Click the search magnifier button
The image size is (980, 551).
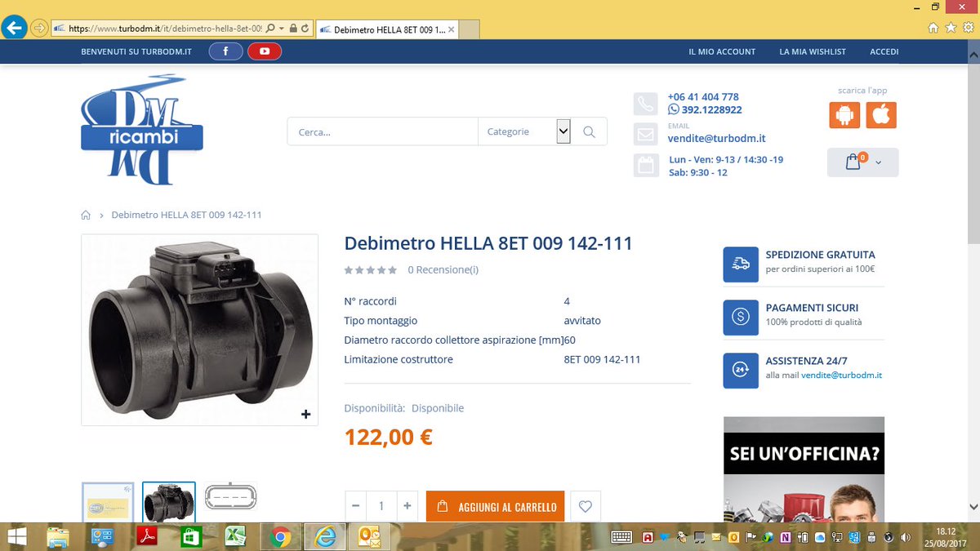pos(589,131)
